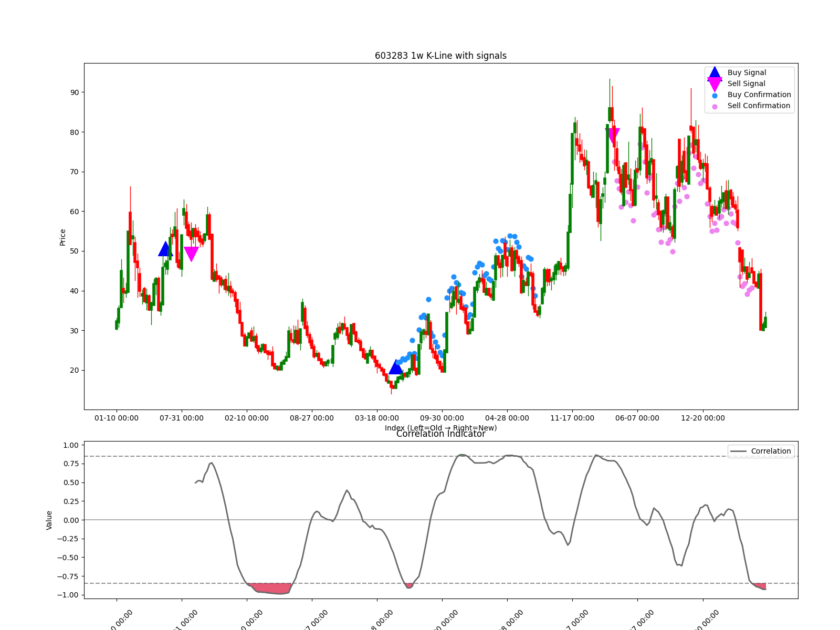Click the "Correlation" legend label
The height and width of the screenshot is (630, 840).
(x=771, y=451)
